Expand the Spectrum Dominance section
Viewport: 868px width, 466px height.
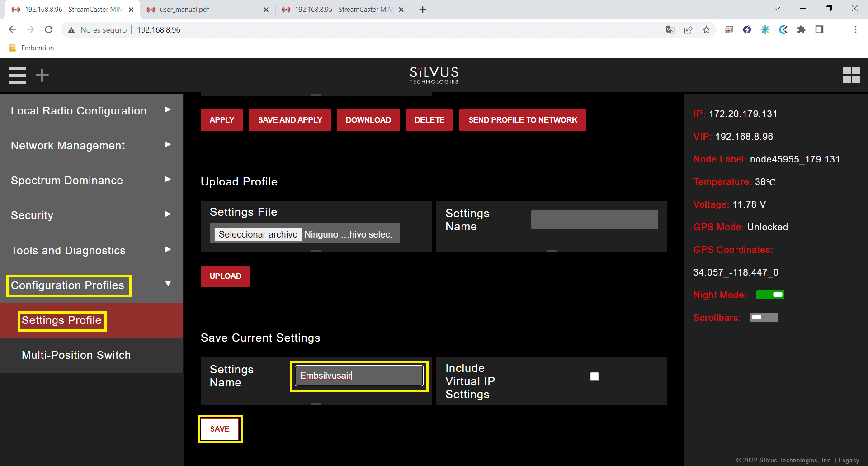click(91, 181)
